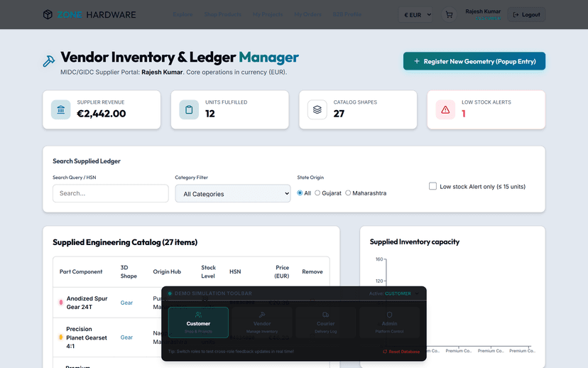Click the Catalog Shapes layers icon
This screenshot has height=368, width=588.
tap(317, 109)
